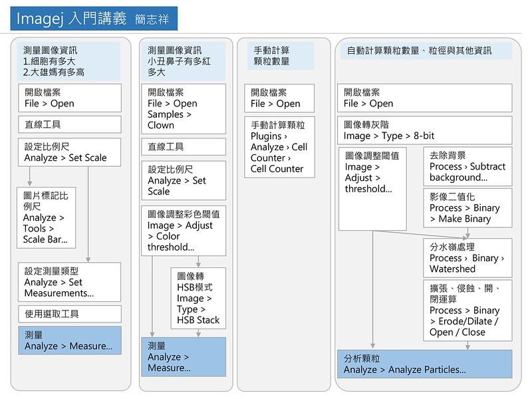Click "File > Open" box in the 手動計算顆粒數量 column
This screenshot has height=399, width=532.
(279, 98)
